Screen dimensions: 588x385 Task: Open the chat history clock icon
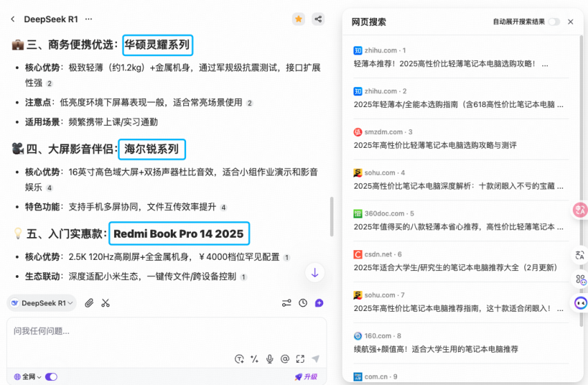[303, 303]
